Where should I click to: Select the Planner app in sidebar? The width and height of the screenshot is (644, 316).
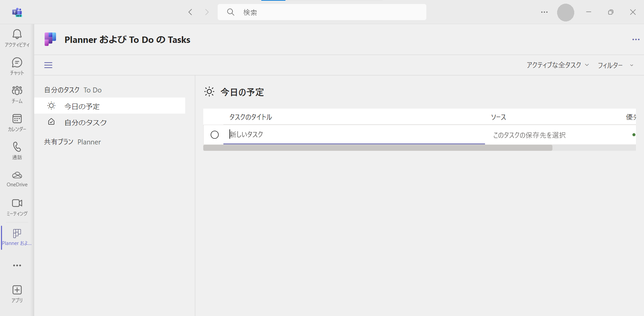[17, 237]
